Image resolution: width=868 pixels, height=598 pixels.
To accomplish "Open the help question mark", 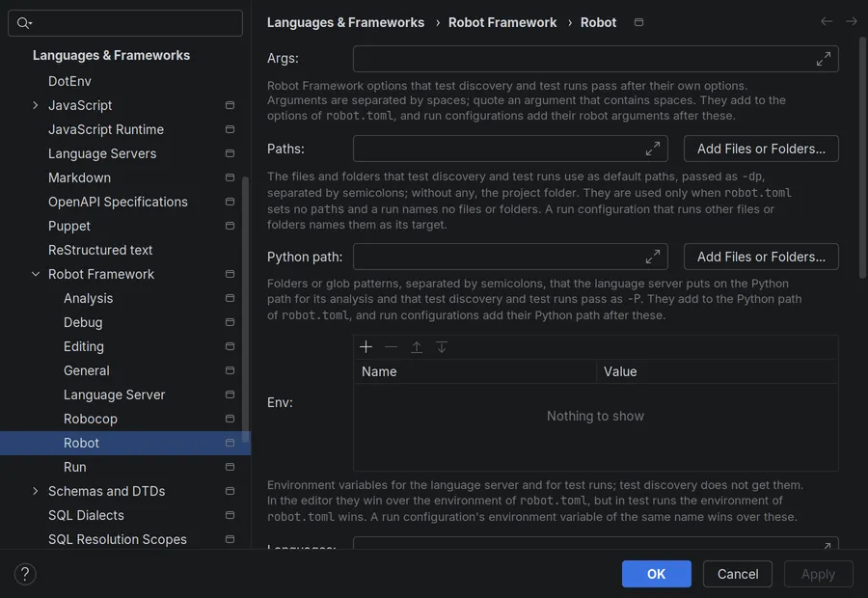I will [x=25, y=574].
